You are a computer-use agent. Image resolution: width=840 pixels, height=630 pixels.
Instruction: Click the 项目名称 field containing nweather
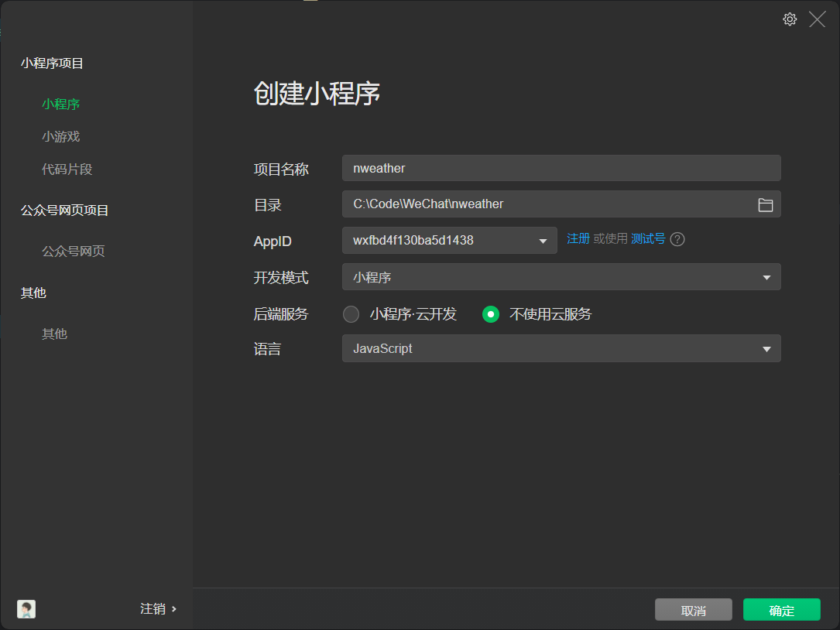[x=561, y=168]
